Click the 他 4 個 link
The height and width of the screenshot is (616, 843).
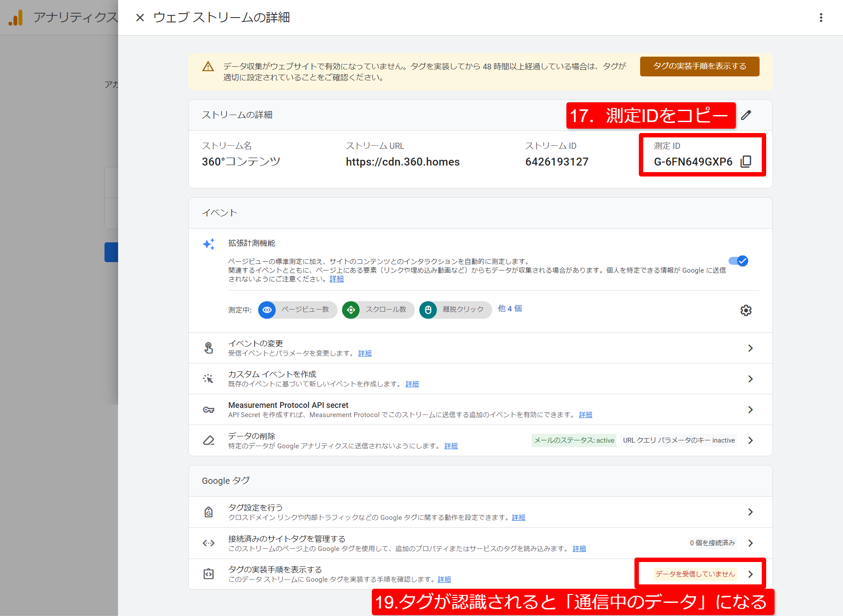[x=509, y=309]
